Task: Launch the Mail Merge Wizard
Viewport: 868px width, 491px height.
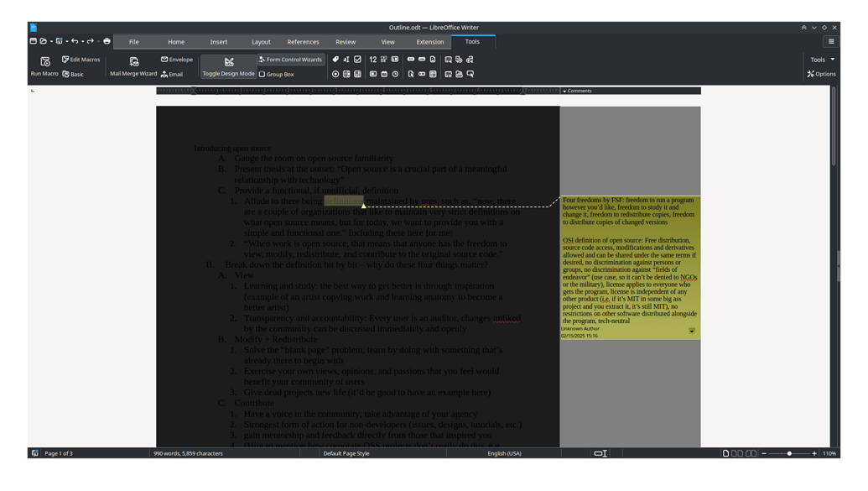Action: click(x=133, y=66)
